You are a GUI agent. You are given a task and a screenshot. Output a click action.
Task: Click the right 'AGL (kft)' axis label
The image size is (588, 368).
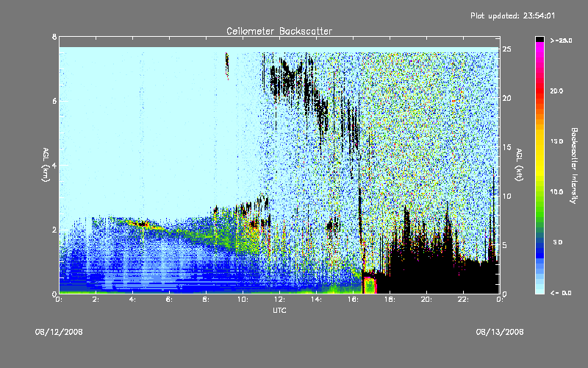pos(519,165)
